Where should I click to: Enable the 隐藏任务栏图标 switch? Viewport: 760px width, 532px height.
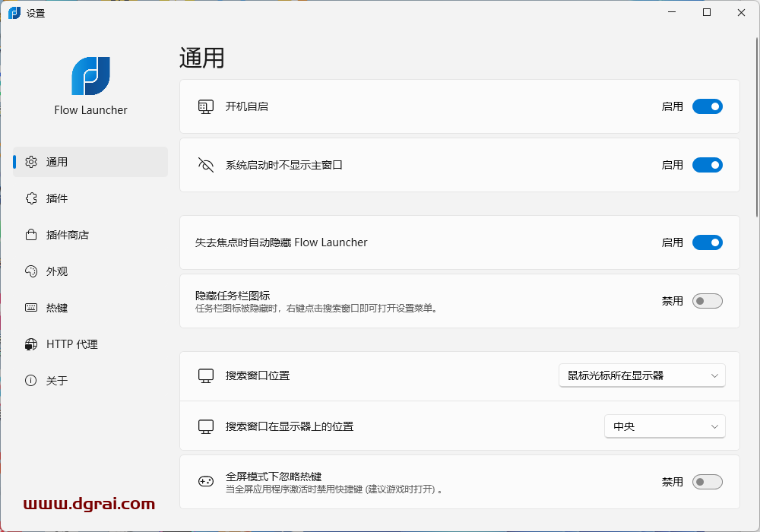pyautogui.click(x=707, y=301)
